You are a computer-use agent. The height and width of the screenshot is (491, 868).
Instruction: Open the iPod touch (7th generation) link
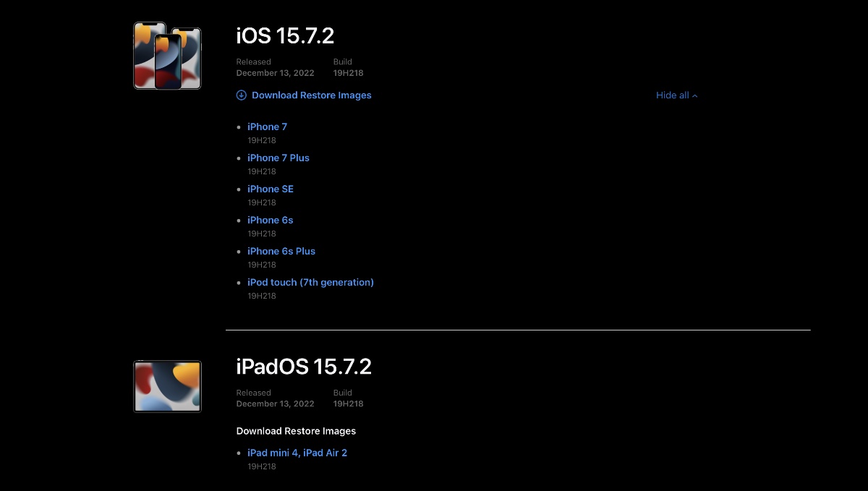(310, 282)
